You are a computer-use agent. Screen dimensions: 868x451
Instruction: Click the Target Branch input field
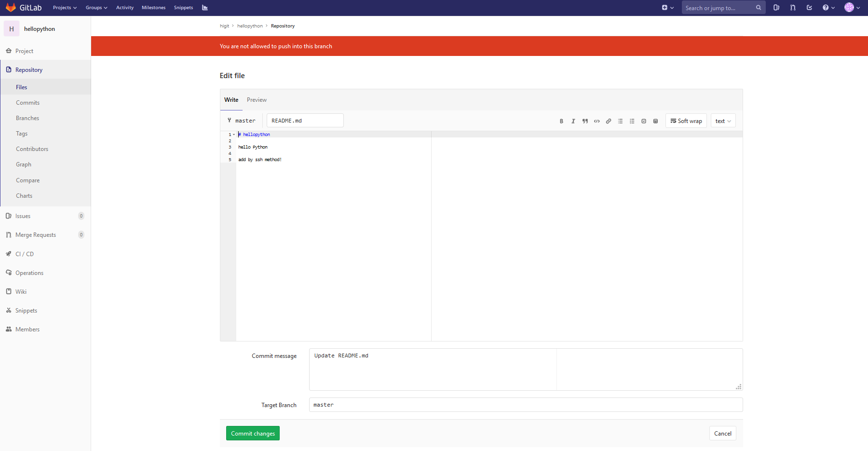526,405
